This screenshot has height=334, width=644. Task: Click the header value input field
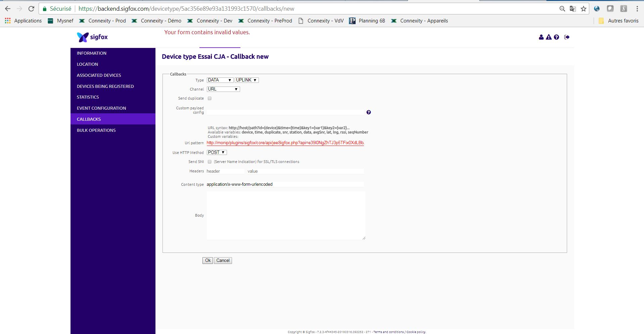point(306,171)
